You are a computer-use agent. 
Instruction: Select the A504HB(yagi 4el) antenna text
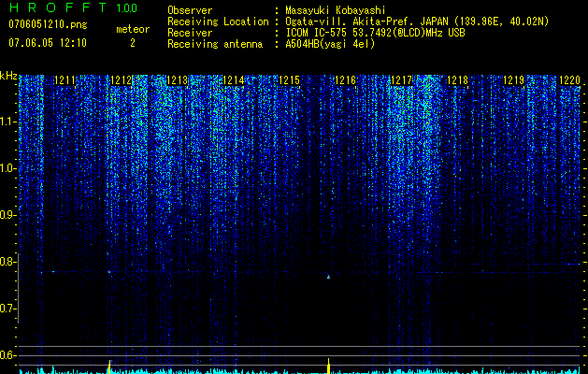pos(330,44)
